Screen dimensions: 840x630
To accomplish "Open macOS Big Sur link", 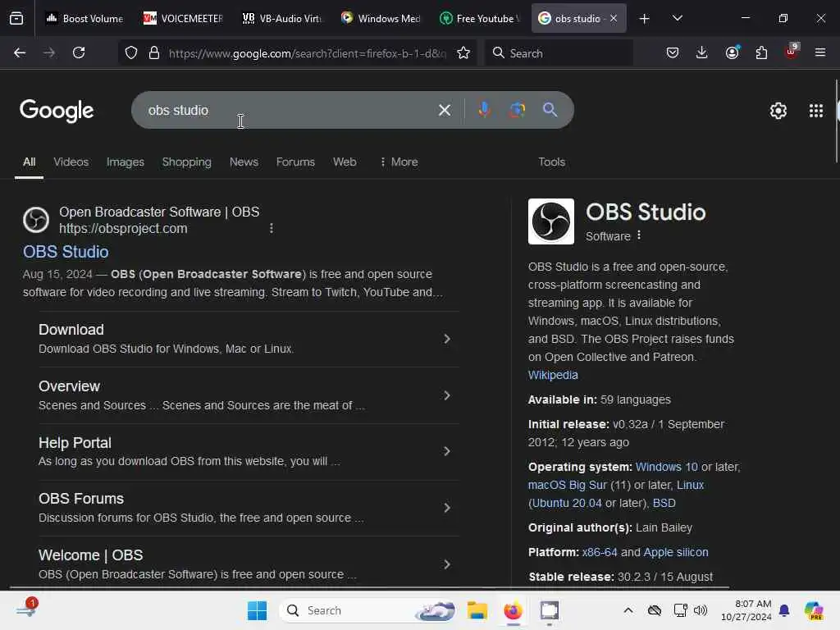I will click(568, 485).
